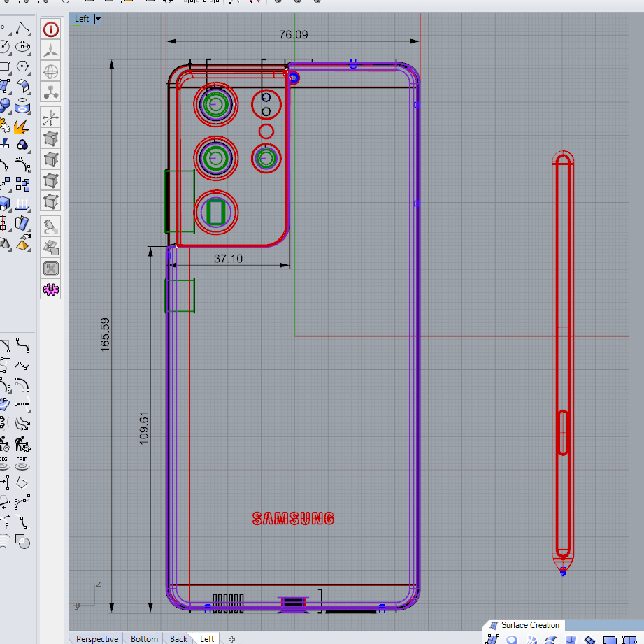Click the Surface Creation toolbar tab
Screen dimensions: 644x644
[529, 625]
